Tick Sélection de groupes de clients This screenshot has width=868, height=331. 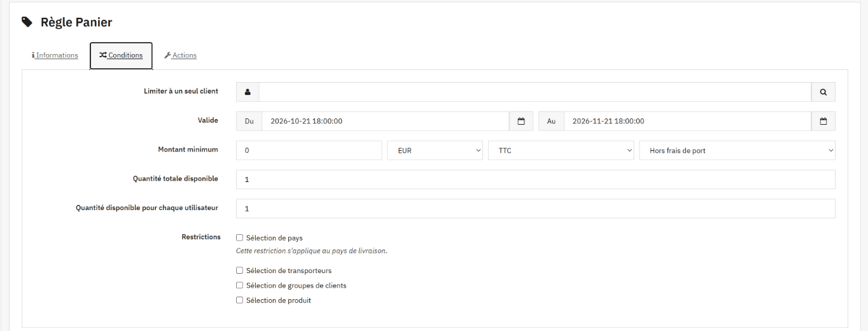[240, 285]
